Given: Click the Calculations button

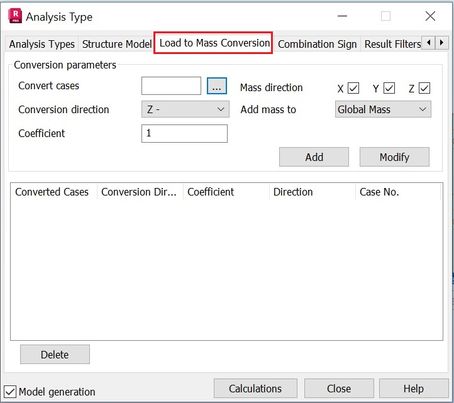Looking at the screenshot, I should (x=255, y=389).
